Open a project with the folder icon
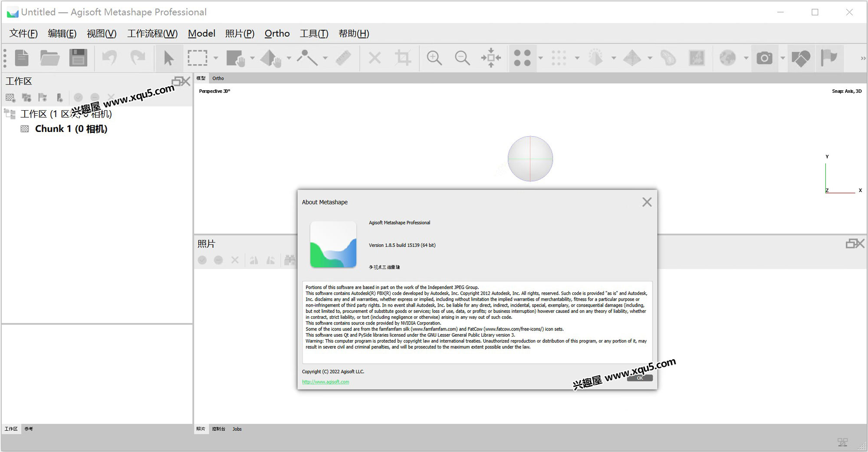868x452 pixels. [49, 58]
